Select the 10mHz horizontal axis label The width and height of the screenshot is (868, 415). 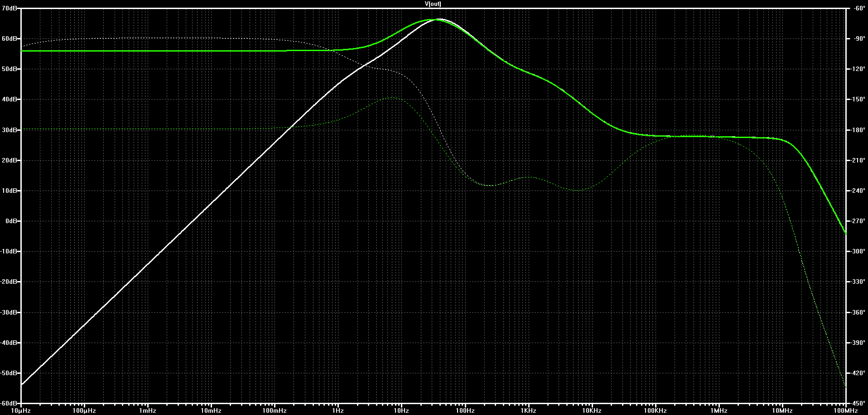click(x=211, y=410)
